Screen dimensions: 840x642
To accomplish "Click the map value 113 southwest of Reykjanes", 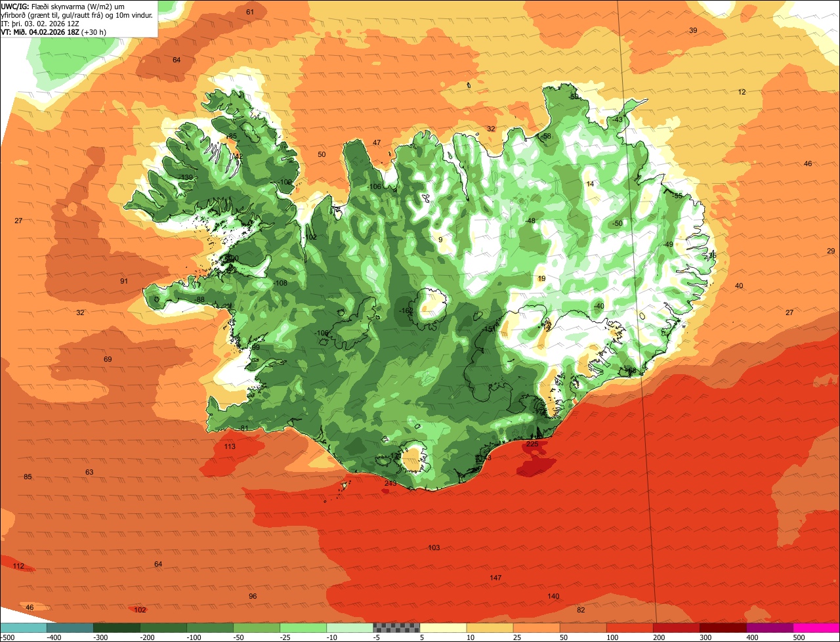I will 230,446.
